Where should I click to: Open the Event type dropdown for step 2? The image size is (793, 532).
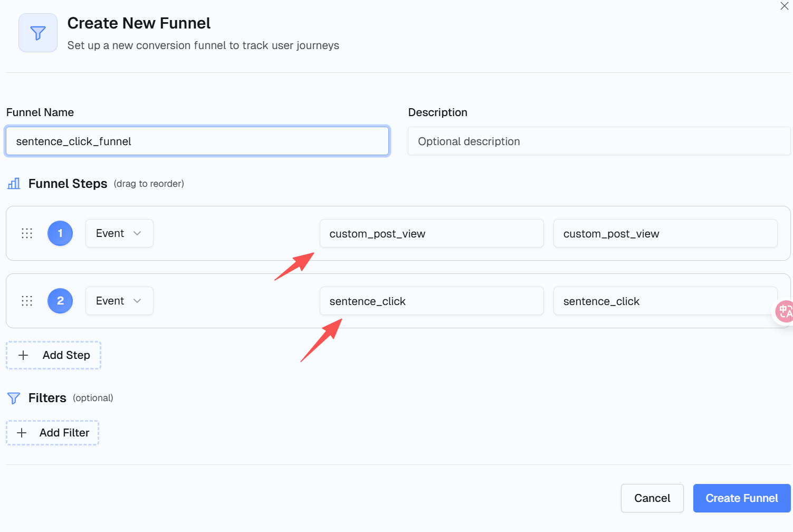119,301
